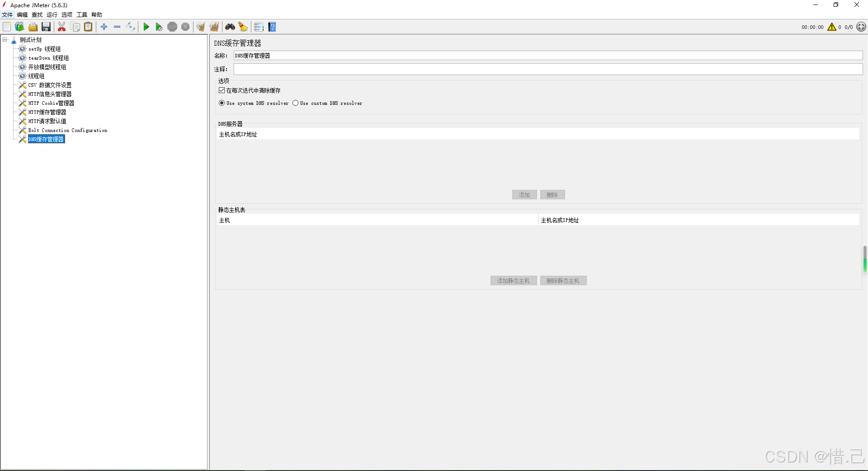
Task: Clear all results with double broom icon
Action: pyautogui.click(x=214, y=27)
